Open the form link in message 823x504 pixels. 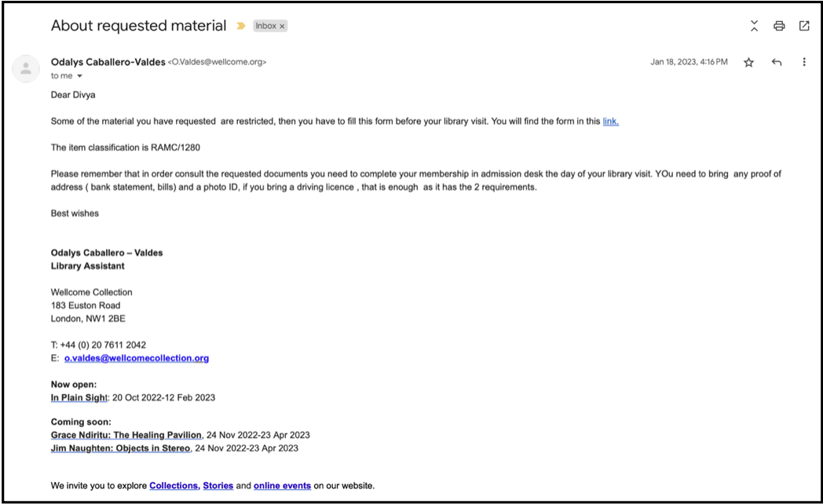(x=610, y=121)
